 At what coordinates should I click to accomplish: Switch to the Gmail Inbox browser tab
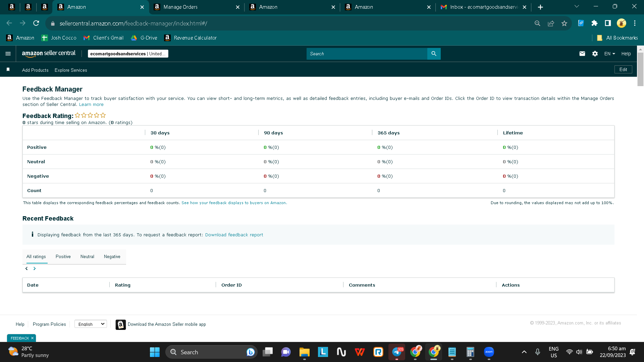(x=483, y=7)
